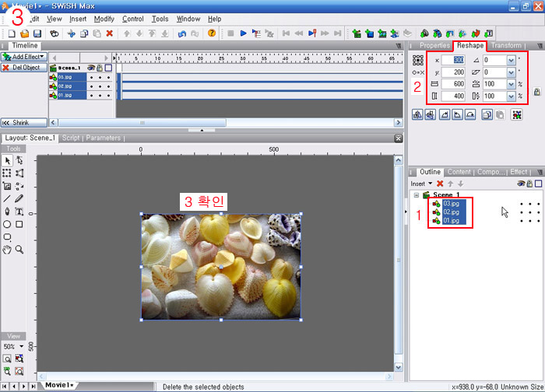The height and width of the screenshot is (392, 545).
Task: Click the Flip Vertical button in Reshape panel
Action: coord(431,114)
